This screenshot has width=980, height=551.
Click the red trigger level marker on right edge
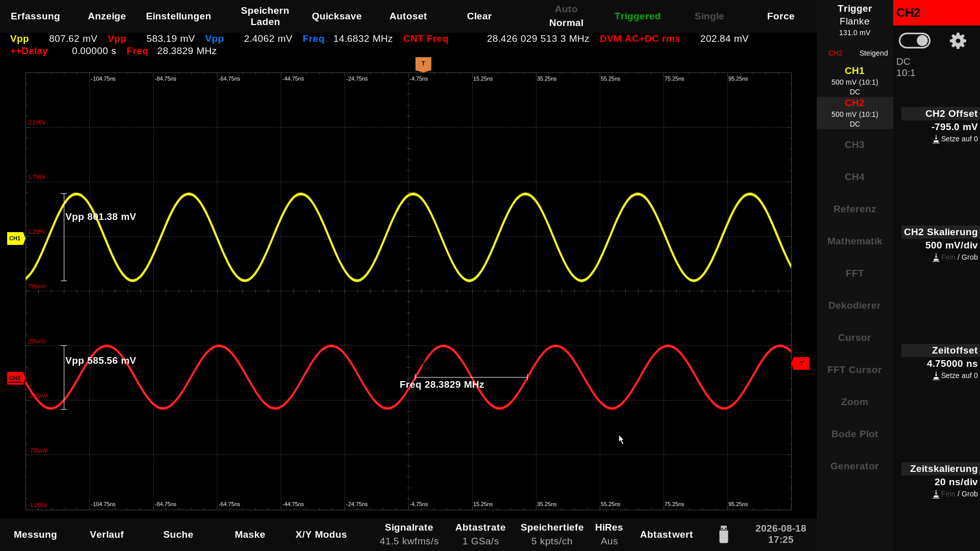pyautogui.click(x=800, y=363)
